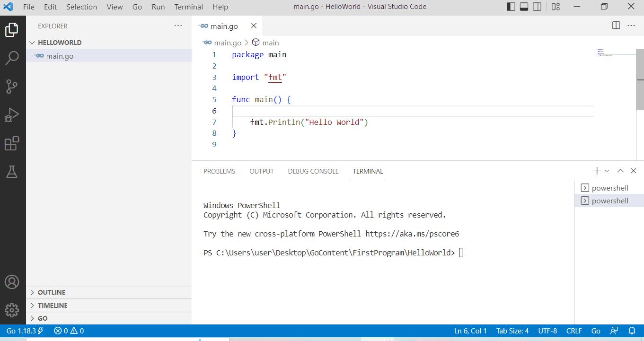
Task: Click the Go 1.18.3 status bar item
Action: tap(20, 331)
